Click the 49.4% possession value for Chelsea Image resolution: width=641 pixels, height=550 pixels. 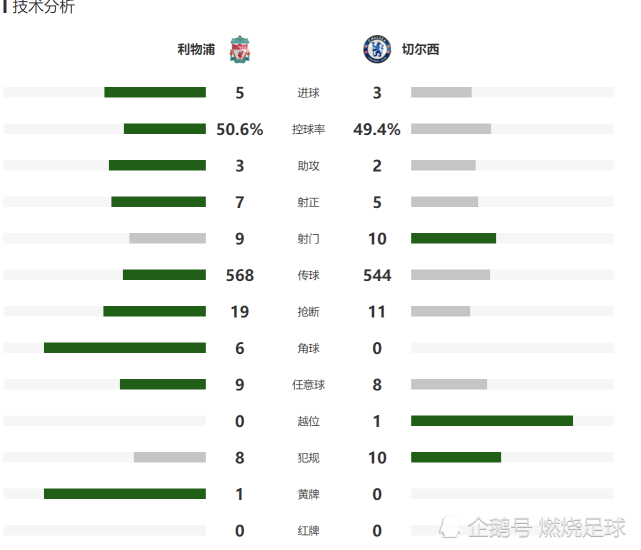377,129
